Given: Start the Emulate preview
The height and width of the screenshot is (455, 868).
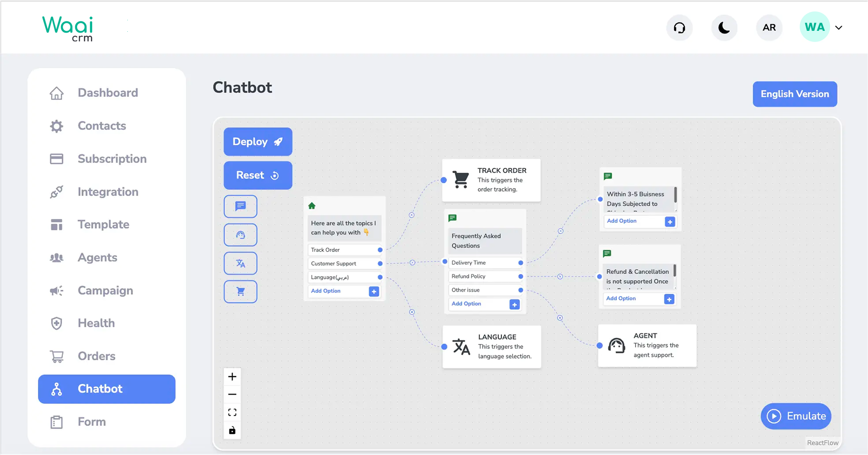Looking at the screenshot, I should tap(796, 416).
